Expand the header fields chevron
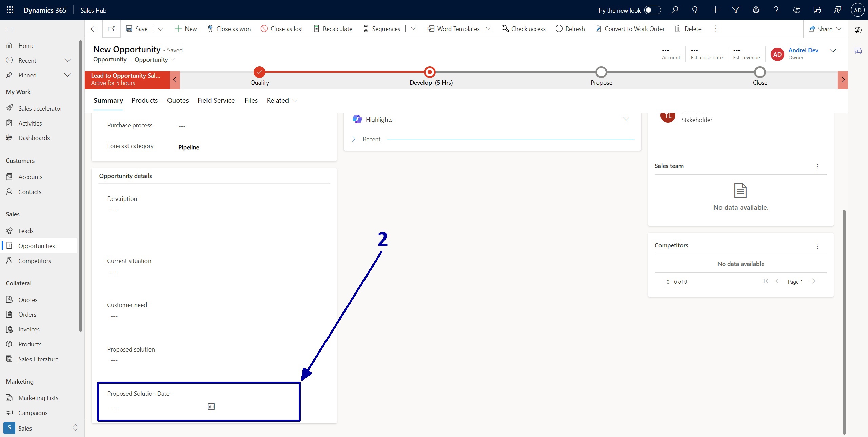 pyautogui.click(x=833, y=51)
